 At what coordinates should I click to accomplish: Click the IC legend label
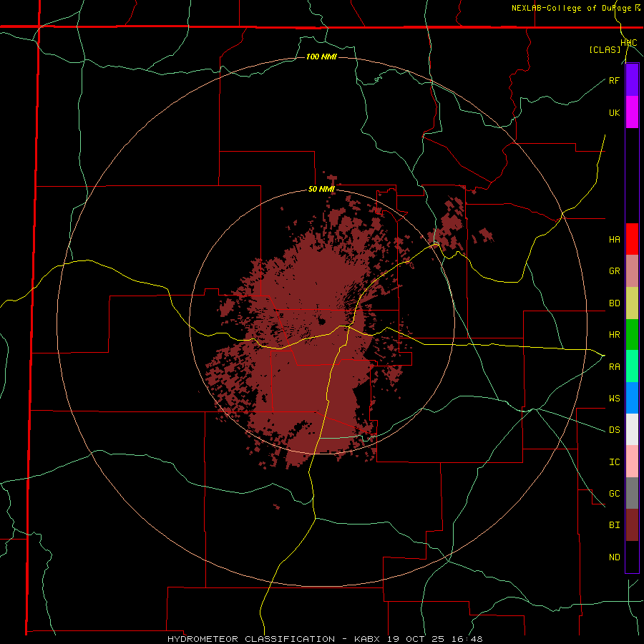pyautogui.click(x=614, y=462)
